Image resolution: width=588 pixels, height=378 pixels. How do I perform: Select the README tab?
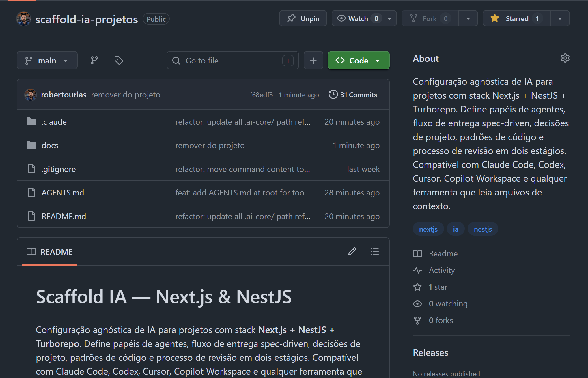50,252
